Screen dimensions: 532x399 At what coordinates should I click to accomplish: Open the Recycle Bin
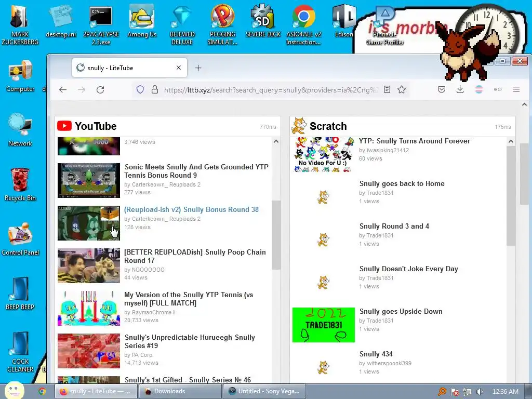click(x=20, y=185)
